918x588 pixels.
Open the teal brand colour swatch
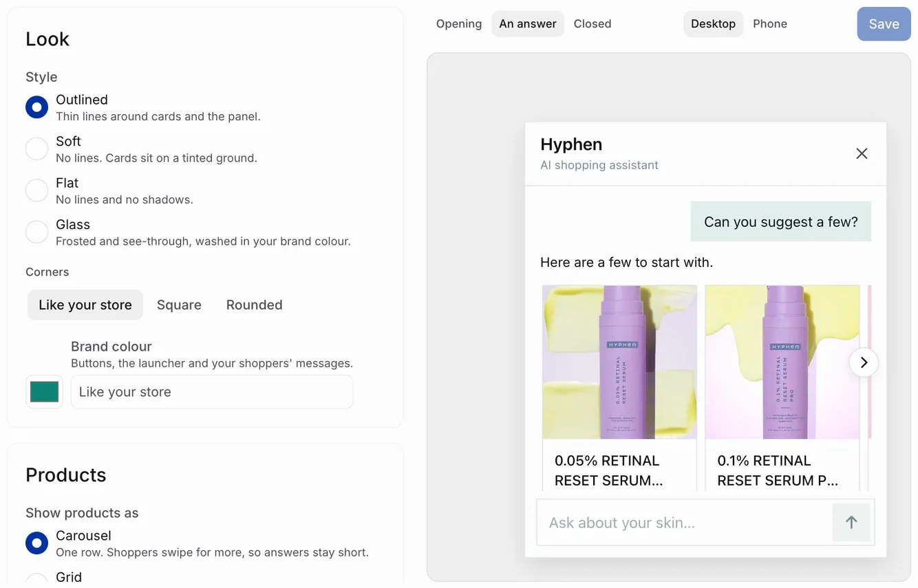45,392
